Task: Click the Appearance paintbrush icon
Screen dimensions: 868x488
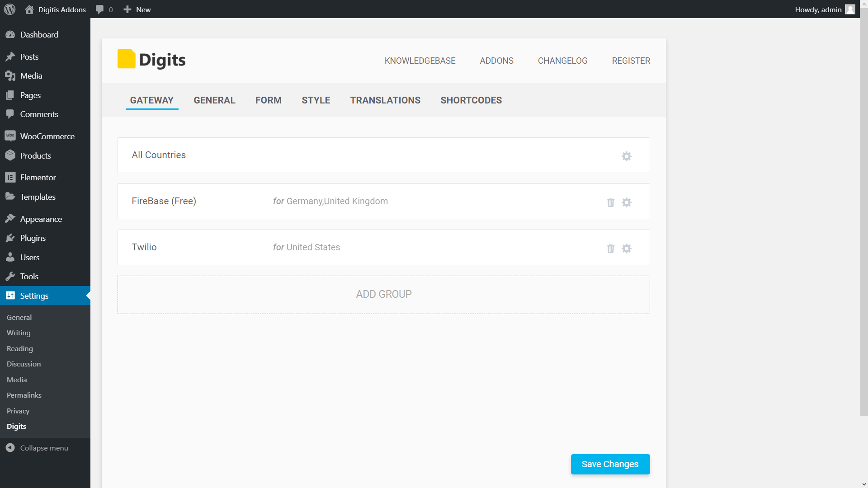Action: [10, 219]
